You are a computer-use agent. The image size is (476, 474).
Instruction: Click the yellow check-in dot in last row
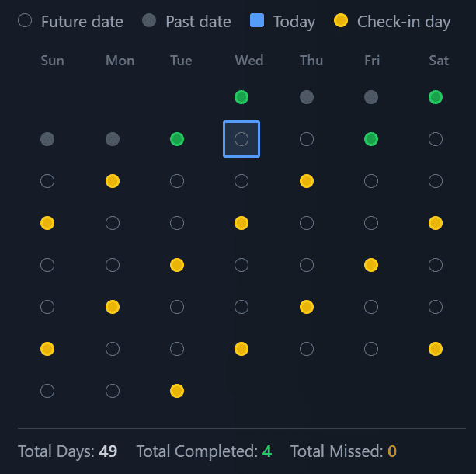tap(177, 391)
